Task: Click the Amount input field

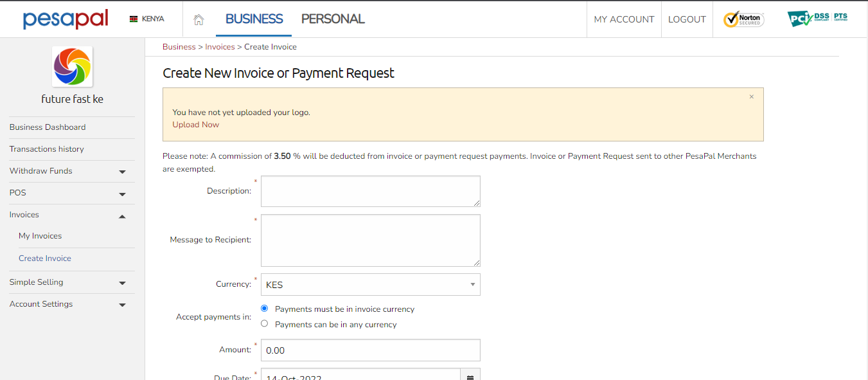Action: (x=371, y=350)
